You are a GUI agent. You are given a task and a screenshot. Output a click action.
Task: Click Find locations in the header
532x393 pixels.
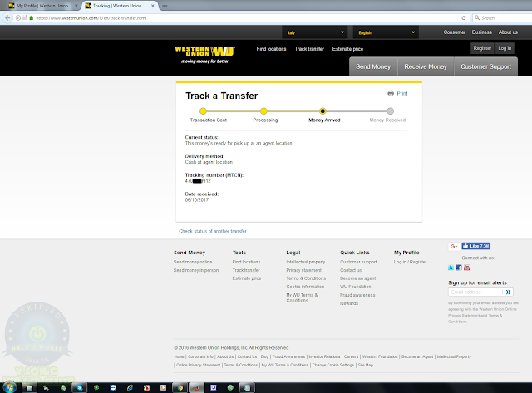[271, 49]
